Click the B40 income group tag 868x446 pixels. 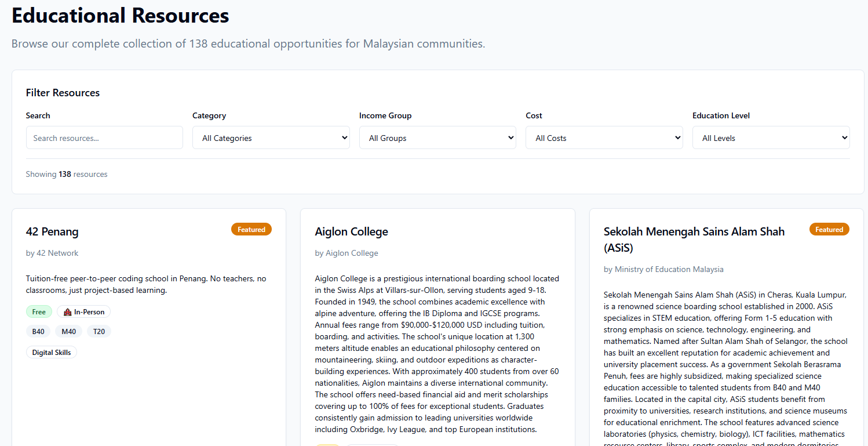pos(38,332)
